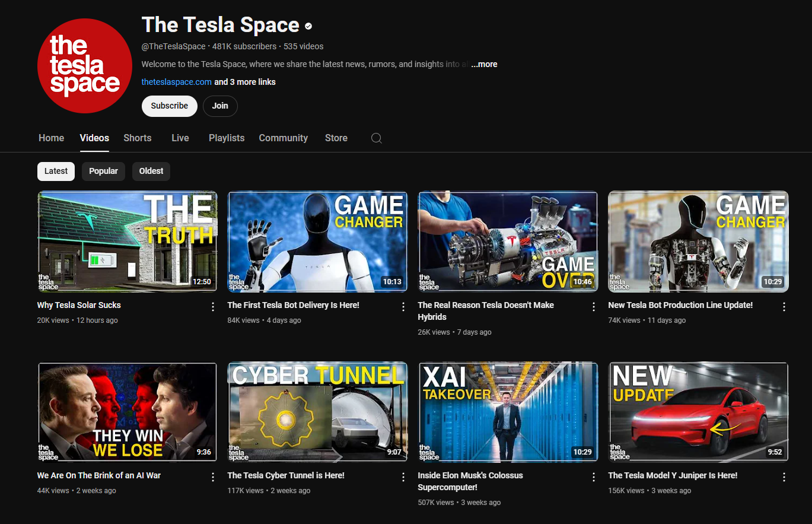Click '26K views • 7 days ago' text
The width and height of the screenshot is (812, 524).
point(455,332)
